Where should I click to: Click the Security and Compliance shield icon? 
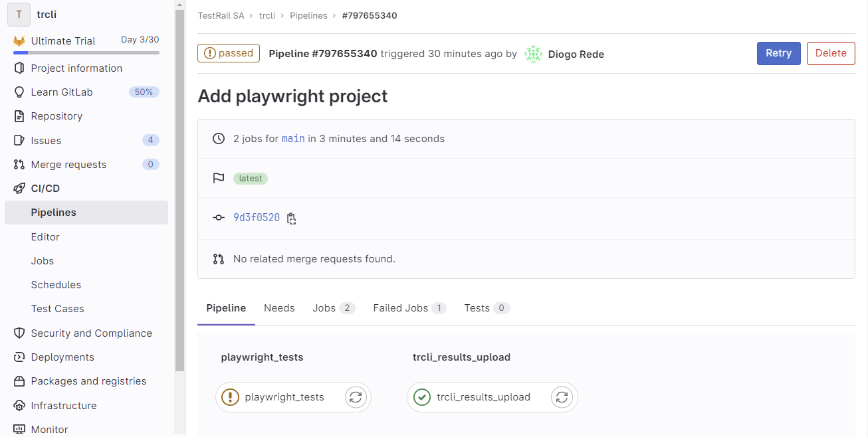point(19,333)
